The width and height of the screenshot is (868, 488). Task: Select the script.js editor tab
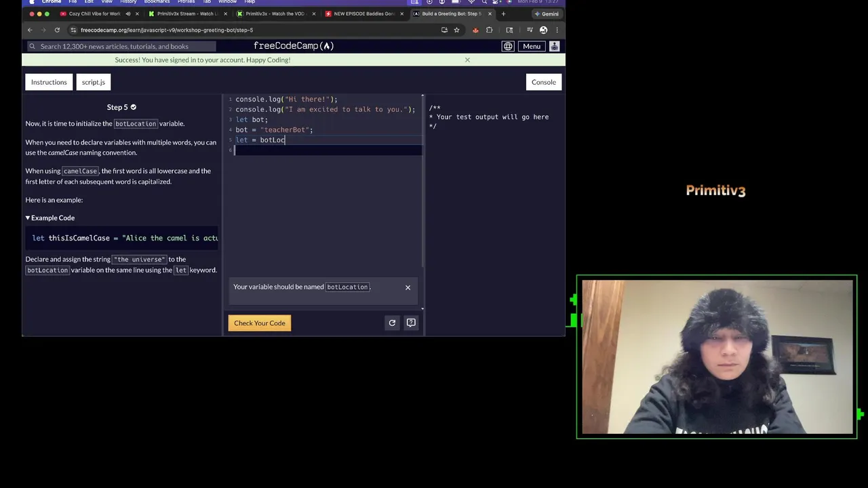point(94,82)
